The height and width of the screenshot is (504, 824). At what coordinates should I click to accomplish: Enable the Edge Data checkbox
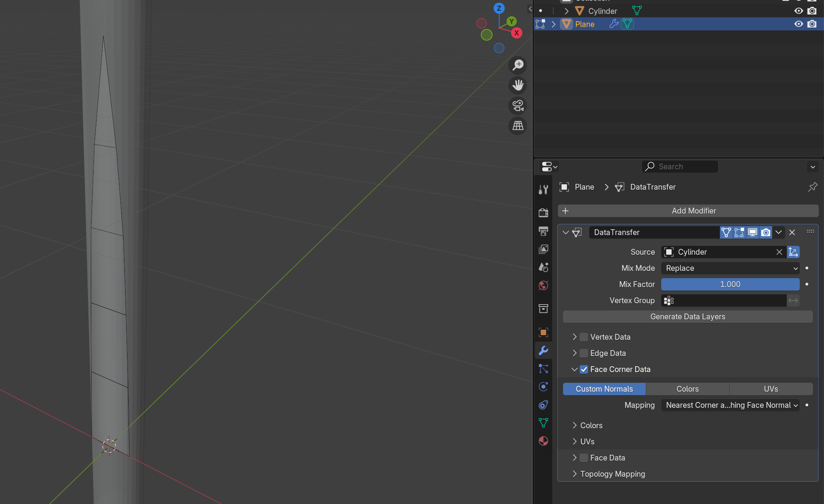coord(584,353)
